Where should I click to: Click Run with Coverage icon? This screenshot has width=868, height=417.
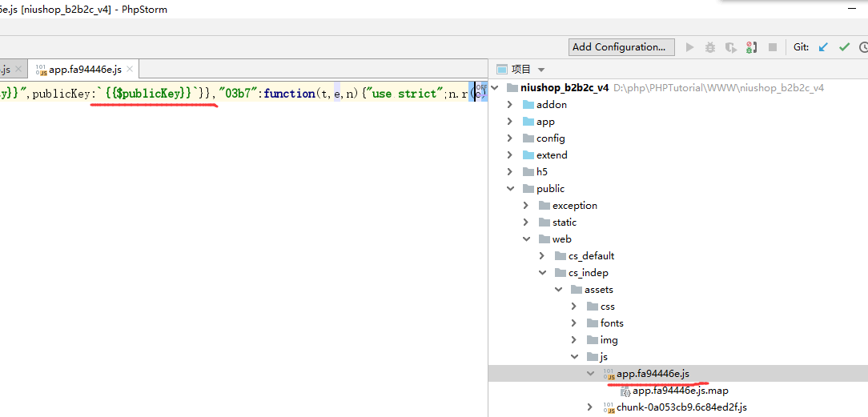730,47
